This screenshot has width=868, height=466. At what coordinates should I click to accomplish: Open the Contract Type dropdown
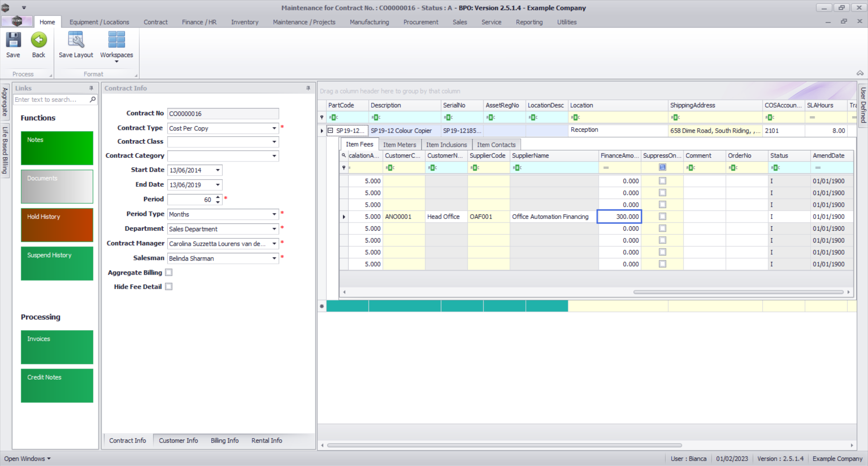click(x=274, y=128)
